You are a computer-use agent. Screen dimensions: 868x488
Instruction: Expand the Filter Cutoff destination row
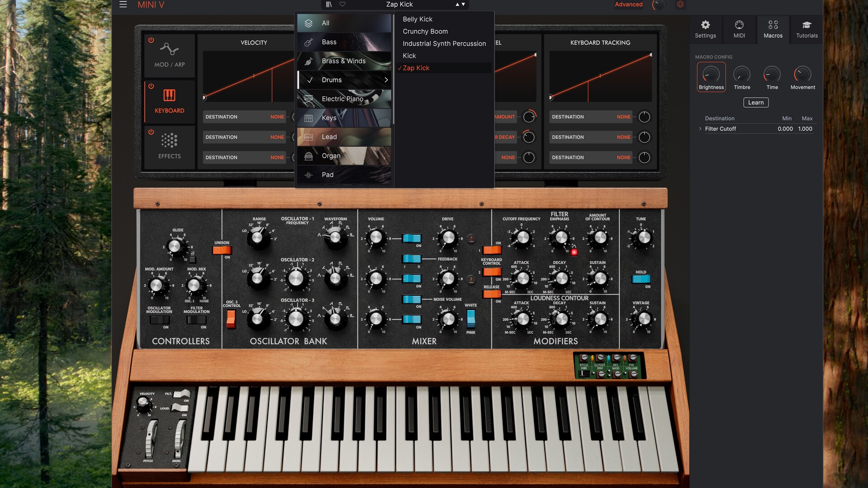point(700,129)
